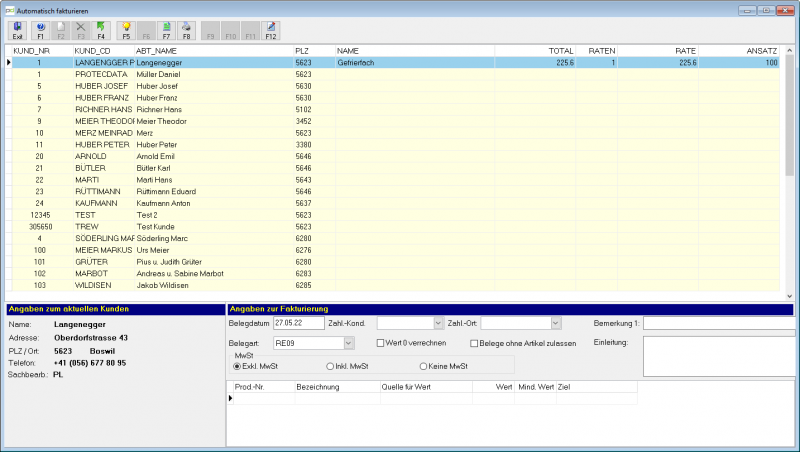Click the F5 light bulb icon
This screenshot has width=800, height=452.
(126, 31)
